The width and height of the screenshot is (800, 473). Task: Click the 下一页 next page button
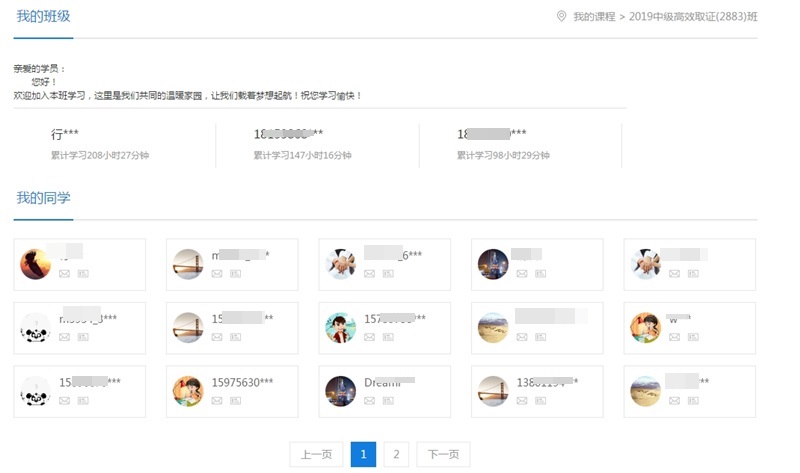tap(443, 454)
